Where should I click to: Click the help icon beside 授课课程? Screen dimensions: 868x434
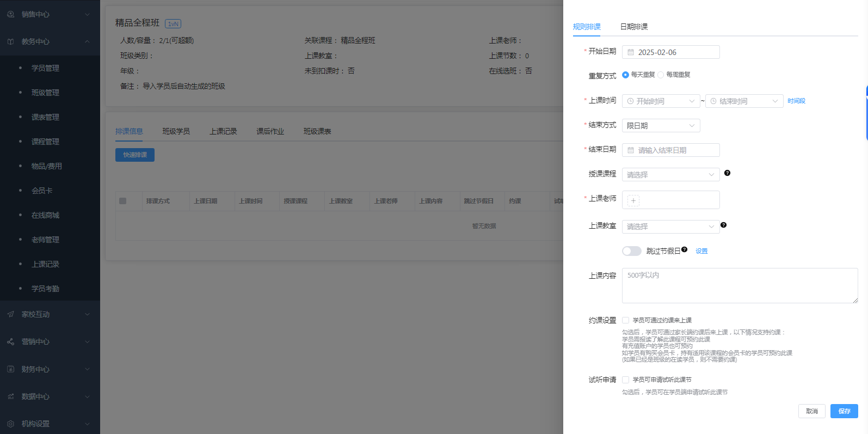click(727, 173)
